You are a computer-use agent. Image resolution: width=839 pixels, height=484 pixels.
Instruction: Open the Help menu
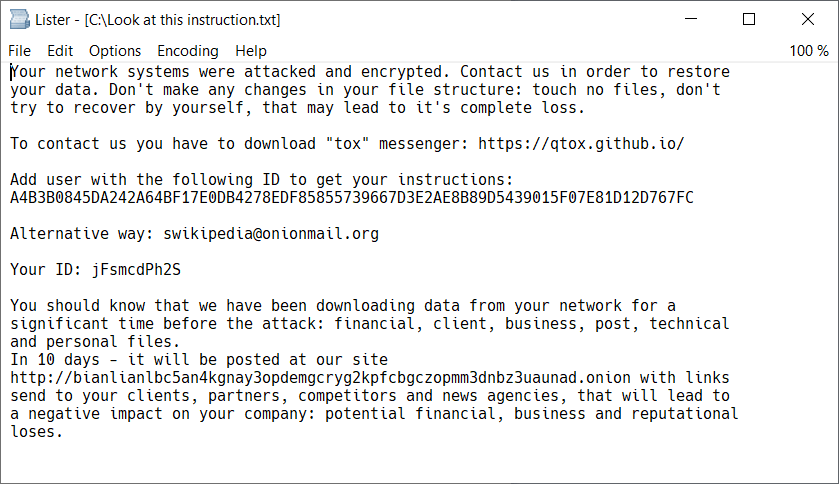click(x=251, y=51)
